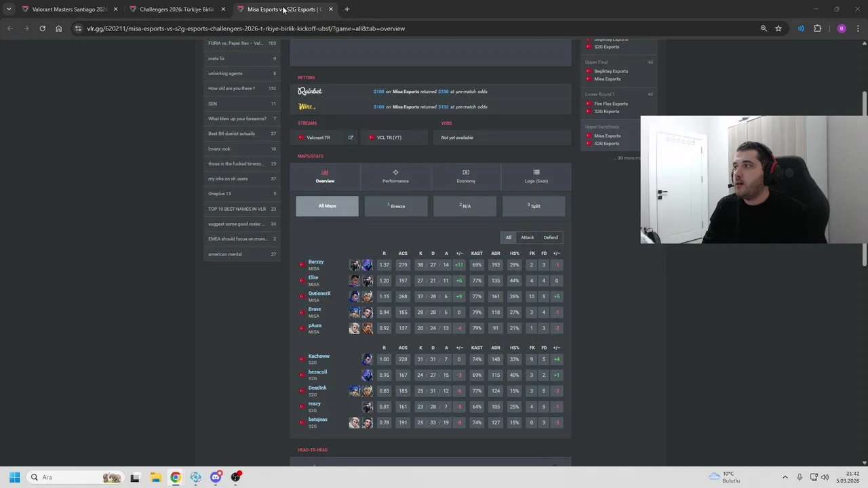
Task: Open DeadInk's player profile
Action: (317, 388)
